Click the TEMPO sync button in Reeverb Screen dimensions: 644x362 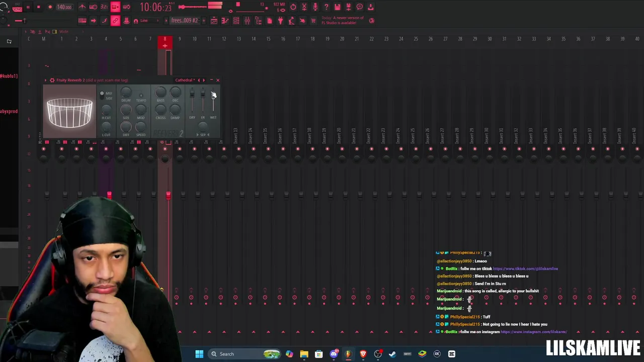tap(141, 95)
